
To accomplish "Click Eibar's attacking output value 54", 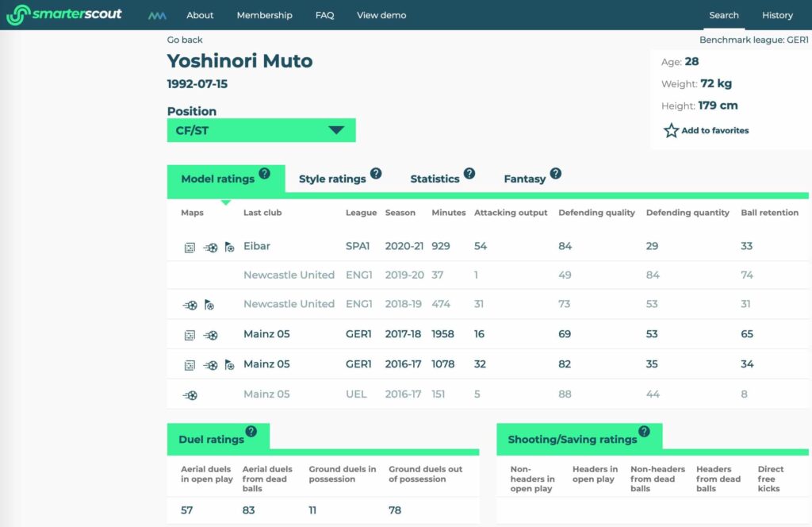I will click(481, 246).
